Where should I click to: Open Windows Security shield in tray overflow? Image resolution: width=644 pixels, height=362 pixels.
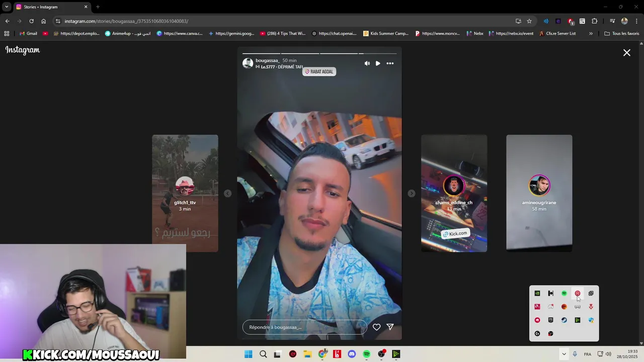click(x=591, y=320)
